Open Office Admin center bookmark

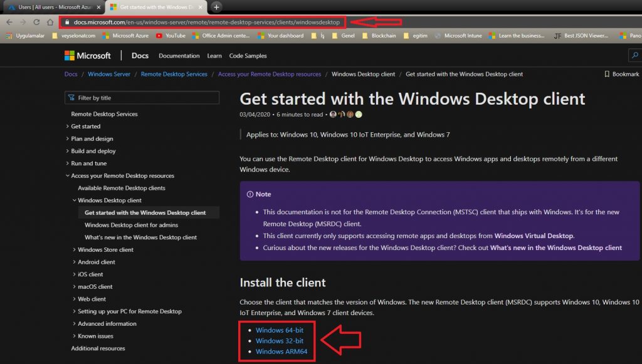(221, 36)
